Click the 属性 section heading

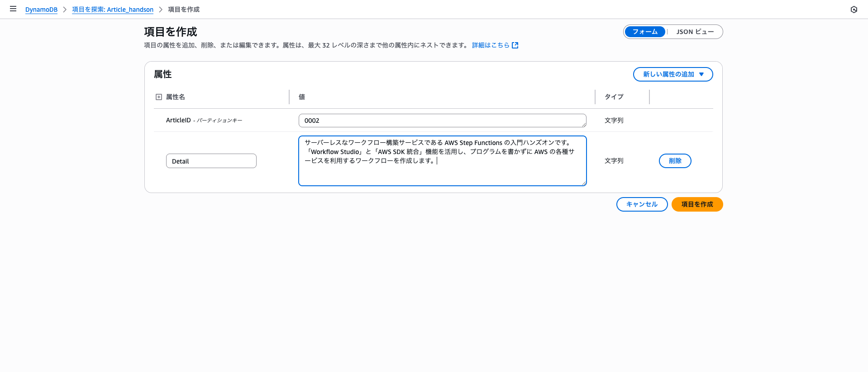[163, 74]
